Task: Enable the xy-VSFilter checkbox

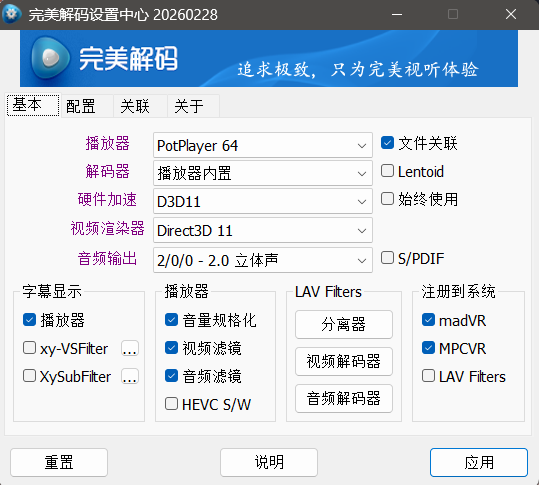Action: [30, 348]
